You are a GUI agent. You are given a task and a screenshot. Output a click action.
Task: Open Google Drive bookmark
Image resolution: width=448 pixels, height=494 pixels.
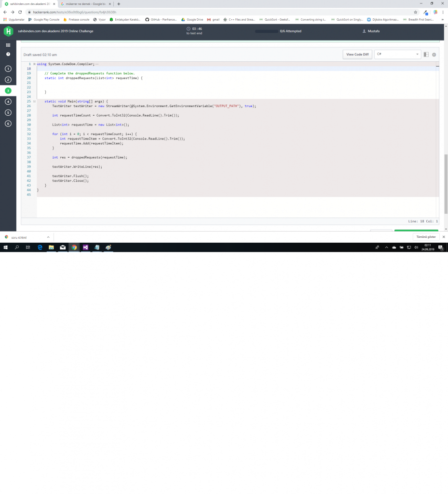(192, 19)
